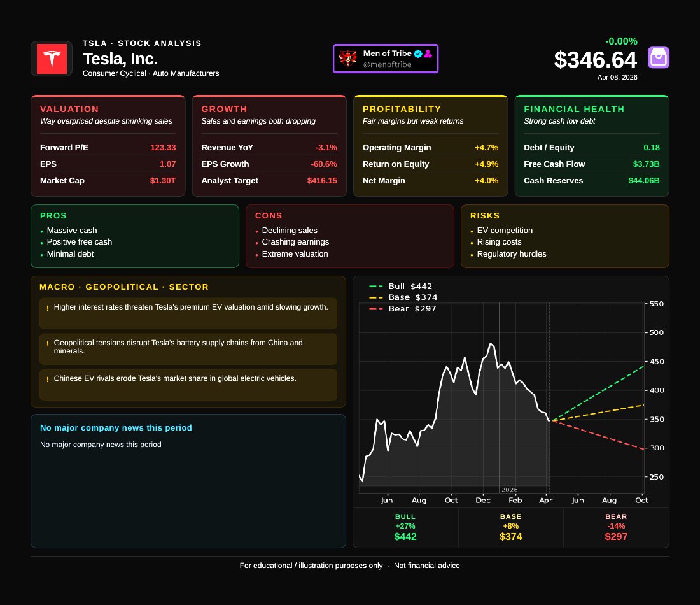Click the Crashing earnings bullet
This screenshot has width=700, height=605.
[x=295, y=242]
